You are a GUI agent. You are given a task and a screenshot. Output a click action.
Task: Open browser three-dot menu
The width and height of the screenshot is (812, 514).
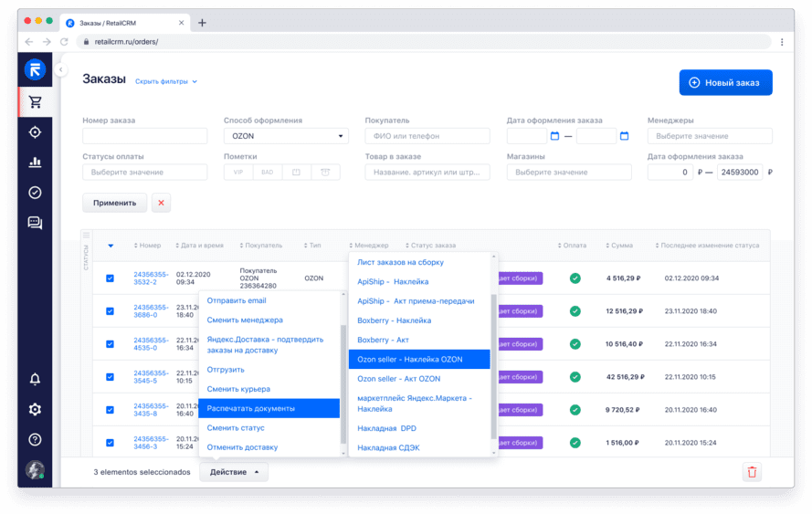(782, 42)
